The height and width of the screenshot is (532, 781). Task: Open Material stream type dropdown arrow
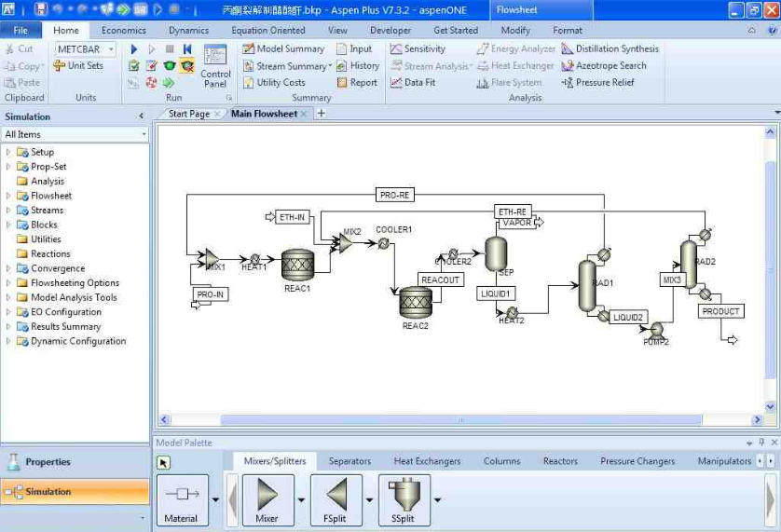pos(215,499)
